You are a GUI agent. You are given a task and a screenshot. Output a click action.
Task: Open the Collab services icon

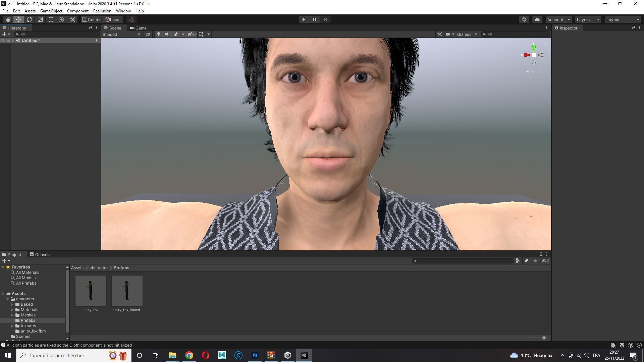coord(524,19)
